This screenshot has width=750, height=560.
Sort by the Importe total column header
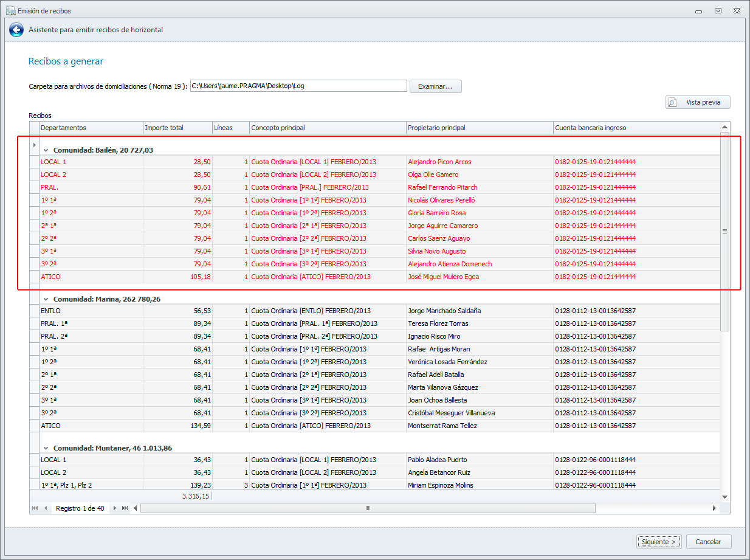[177, 128]
